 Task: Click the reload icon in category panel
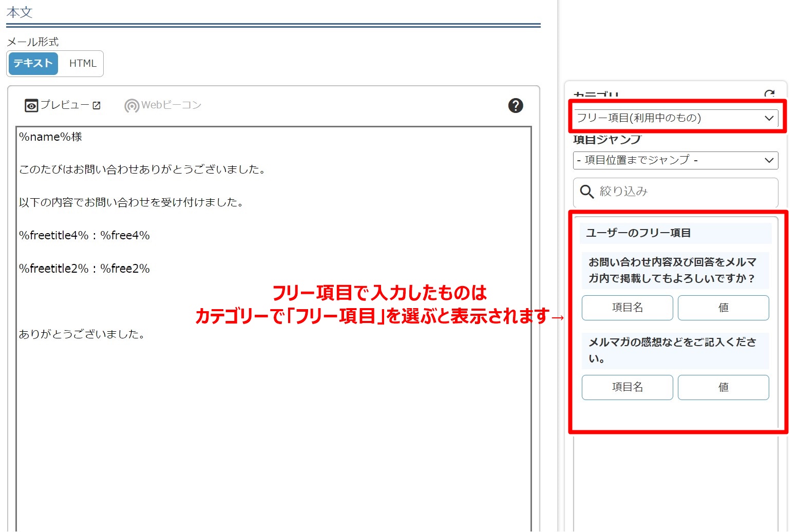[769, 94]
